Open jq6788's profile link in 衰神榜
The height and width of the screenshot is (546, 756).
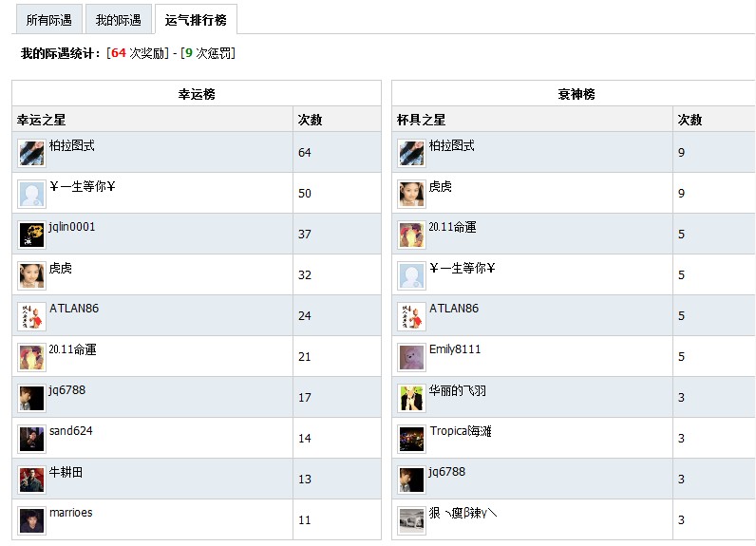447,472
